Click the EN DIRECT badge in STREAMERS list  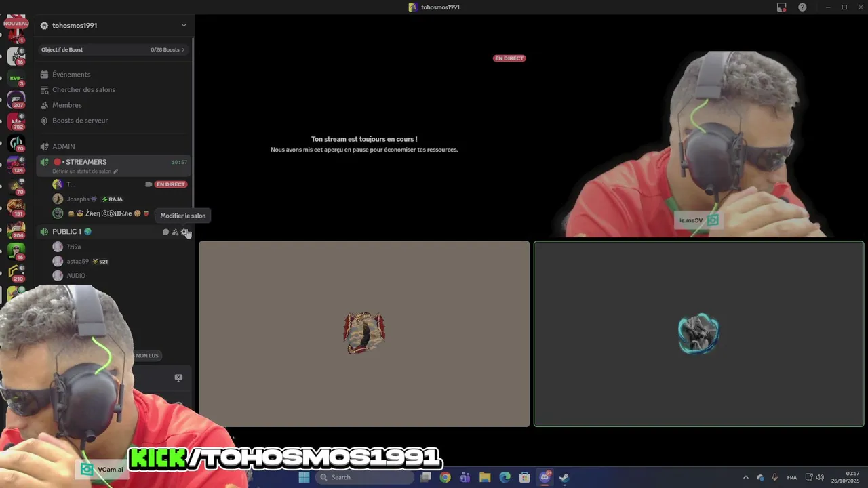(x=171, y=184)
